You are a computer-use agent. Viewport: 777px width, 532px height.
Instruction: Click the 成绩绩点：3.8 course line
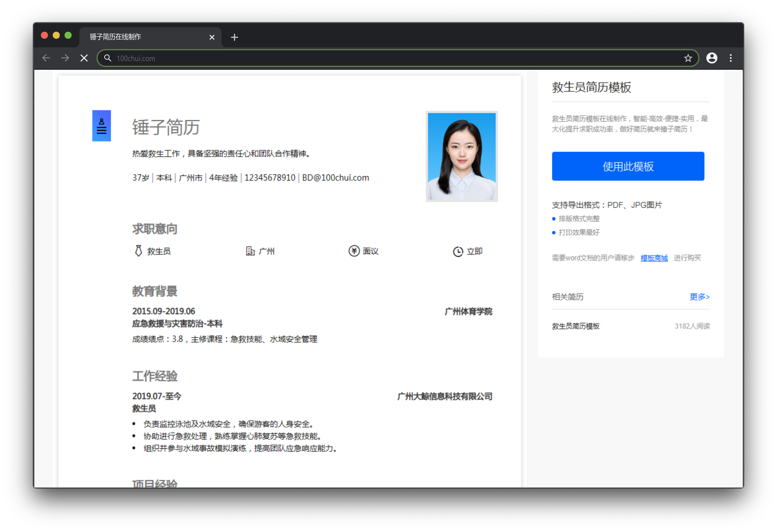[225, 339]
